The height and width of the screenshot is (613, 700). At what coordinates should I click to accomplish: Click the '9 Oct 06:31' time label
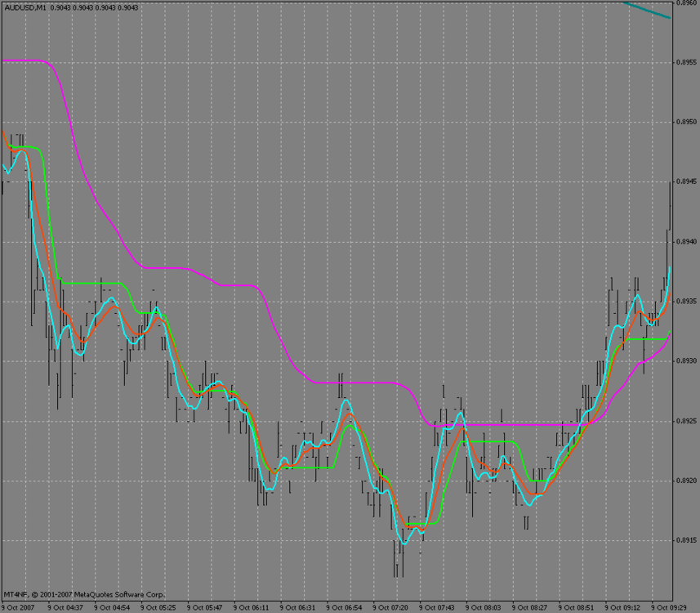pyautogui.click(x=297, y=607)
